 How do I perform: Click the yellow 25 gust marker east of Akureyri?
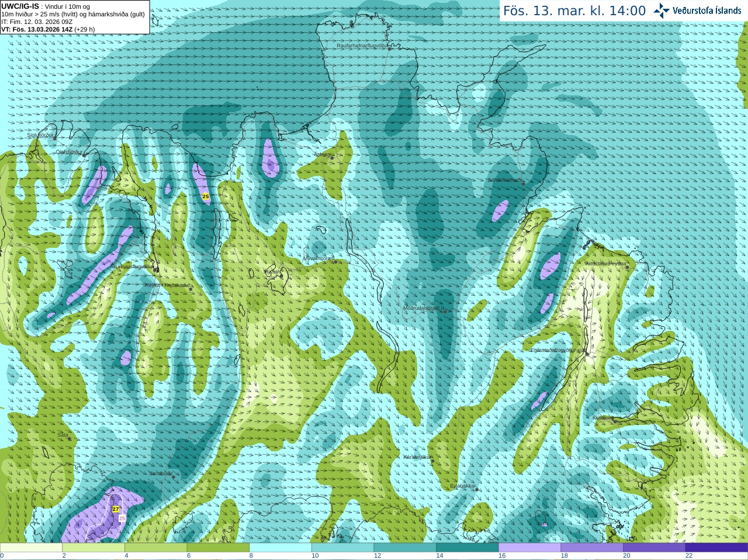(206, 196)
